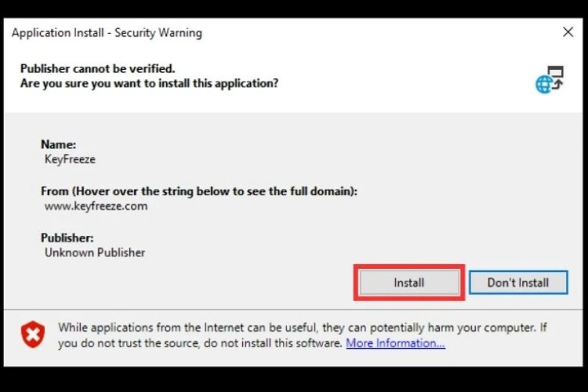Click the 'Name:' label
This screenshot has width=588, height=392.
[58, 144]
